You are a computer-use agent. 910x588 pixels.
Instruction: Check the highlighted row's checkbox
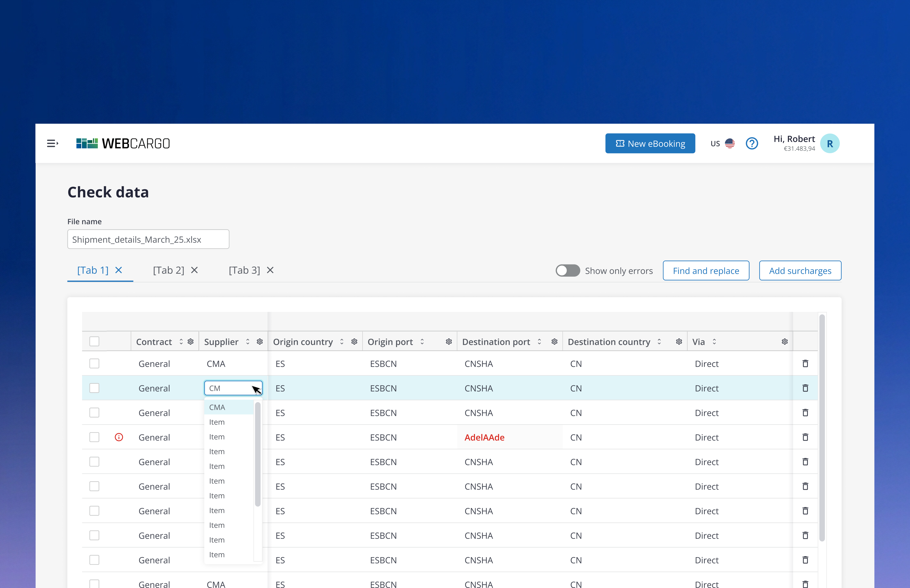[x=94, y=388]
